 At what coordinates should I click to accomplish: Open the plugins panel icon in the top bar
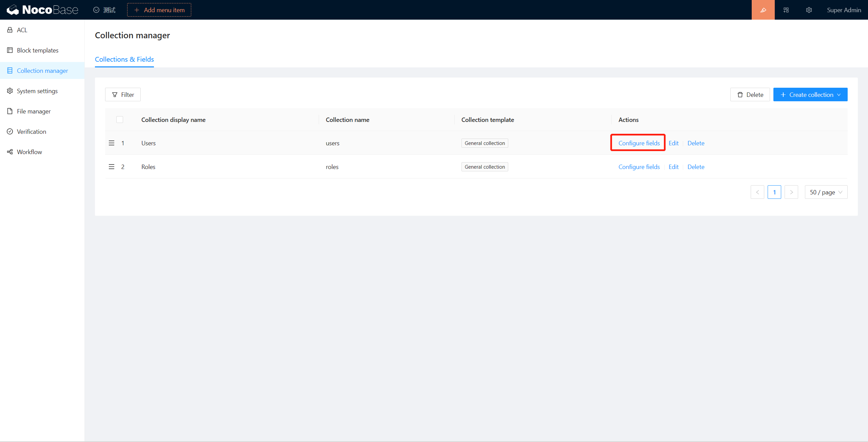point(786,10)
